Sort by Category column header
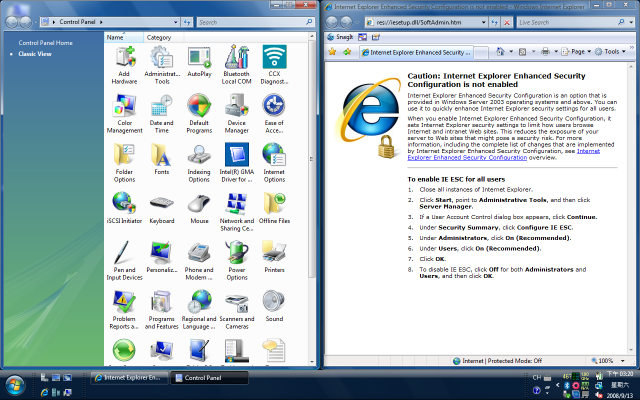The width and height of the screenshot is (640, 400). click(163, 37)
